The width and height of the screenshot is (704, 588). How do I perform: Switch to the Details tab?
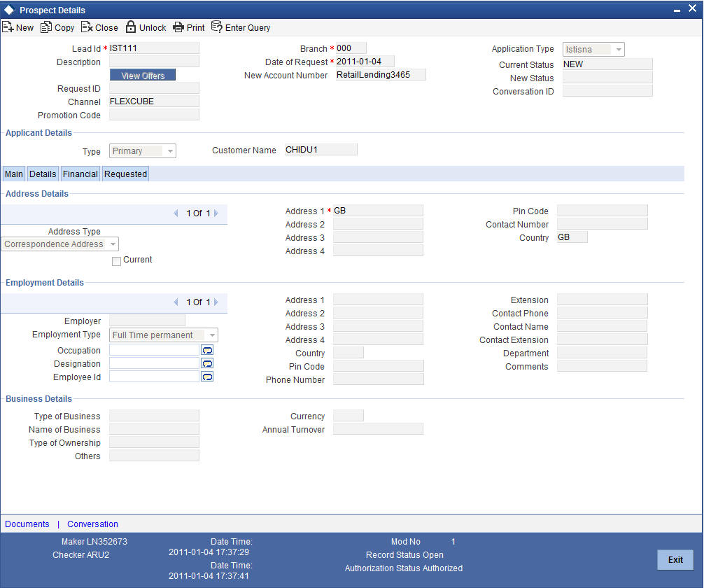[43, 174]
